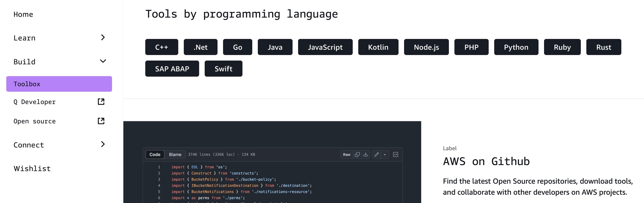The width and height of the screenshot is (644, 203).
Task: Choose the Kotlin language button
Action: click(x=378, y=47)
